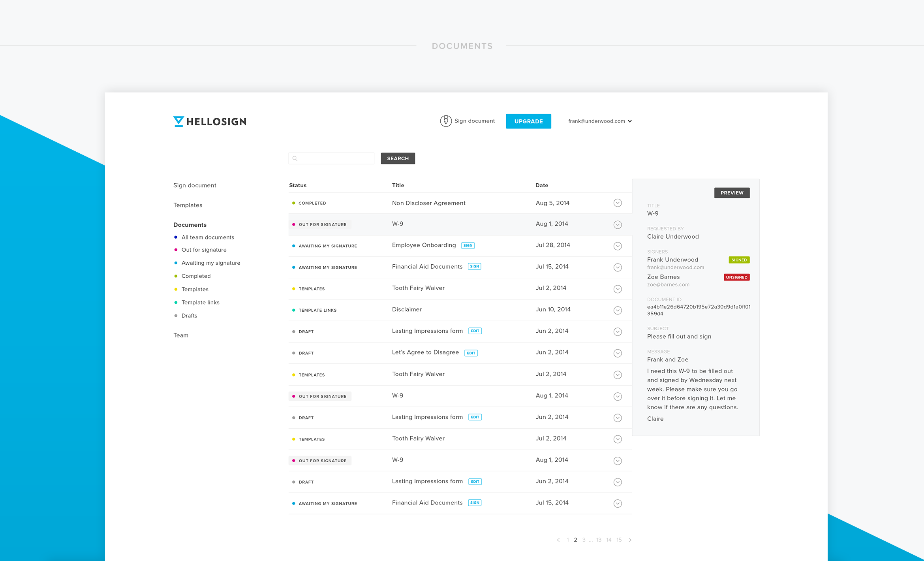Expand Let's Agree to Disagree row chevron
This screenshot has width=924, height=561.
coord(618,353)
